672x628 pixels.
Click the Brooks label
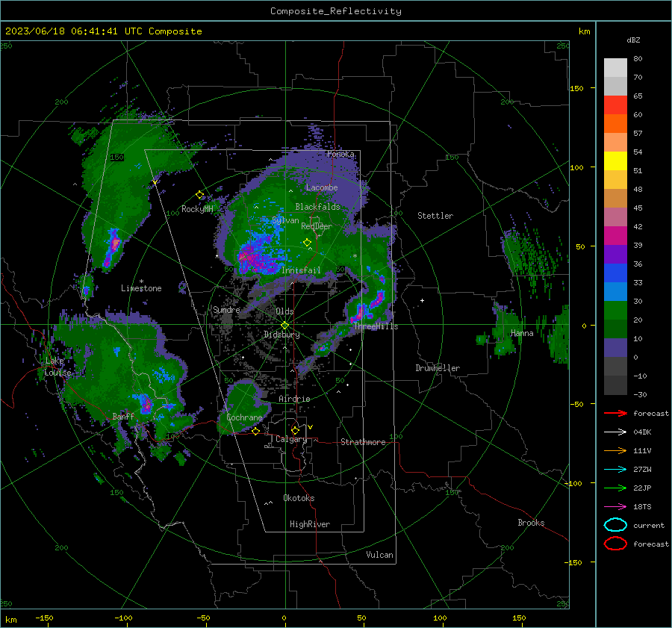coord(531,523)
